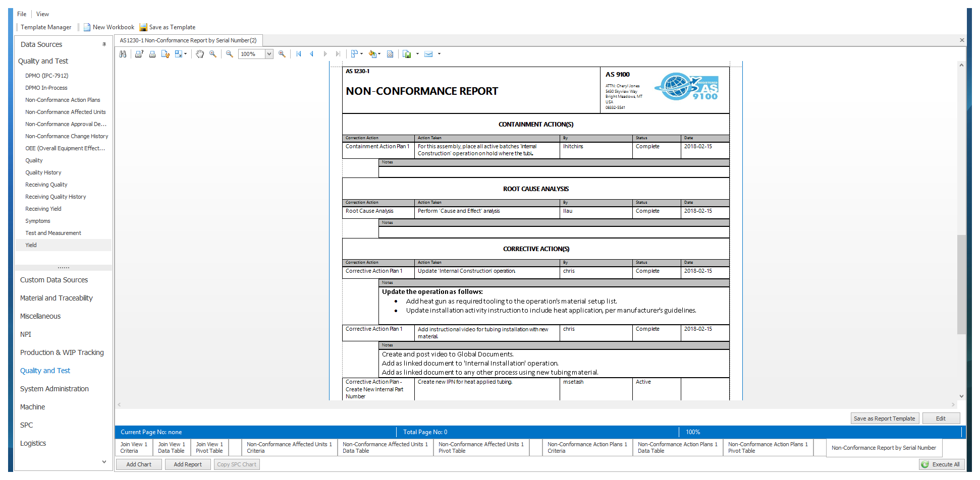Close the report tab with X

coord(962,40)
